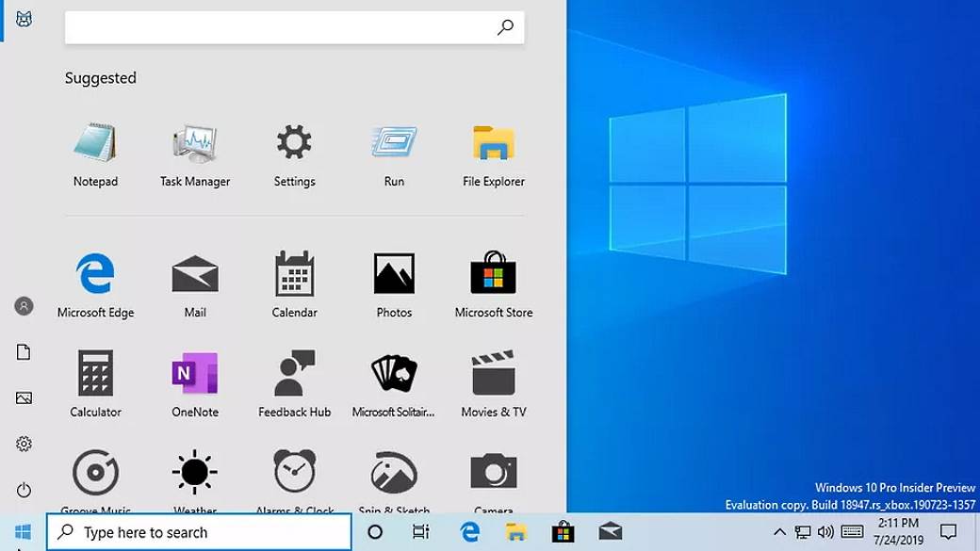Image resolution: width=980 pixels, height=551 pixels.
Task: Open OneNote
Action: [x=194, y=377]
